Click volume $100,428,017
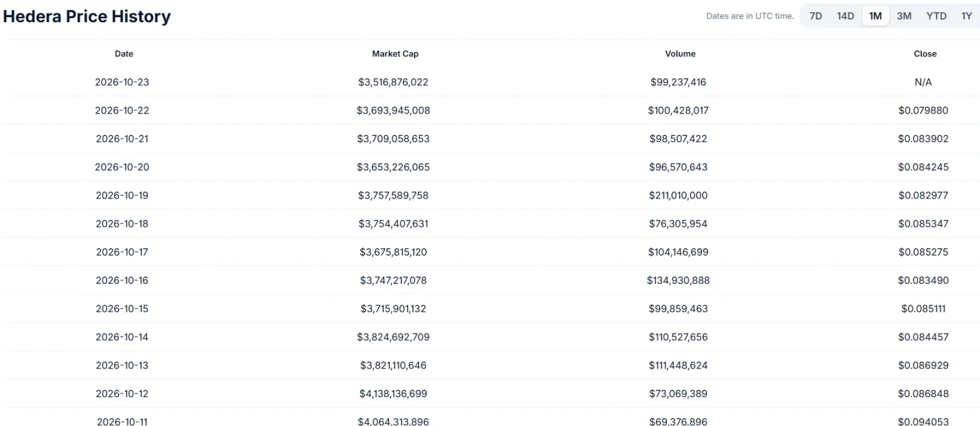The width and height of the screenshot is (980, 426). point(678,110)
